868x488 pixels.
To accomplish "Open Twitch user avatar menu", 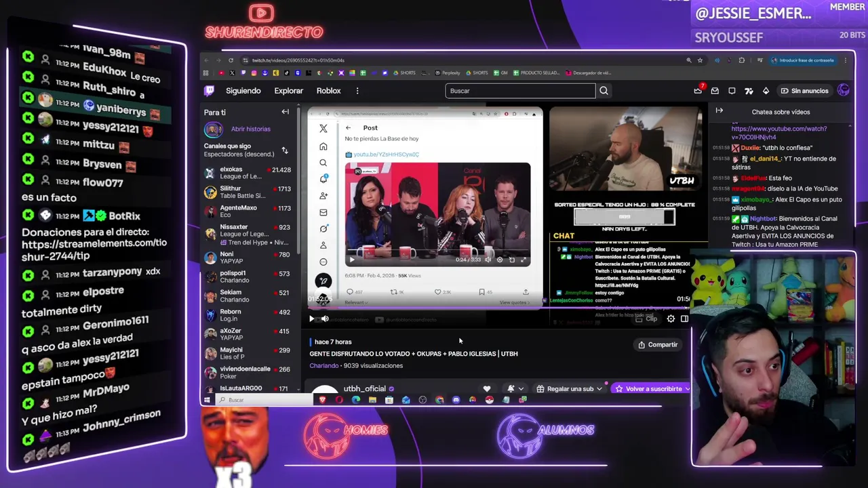I will pos(844,90).
